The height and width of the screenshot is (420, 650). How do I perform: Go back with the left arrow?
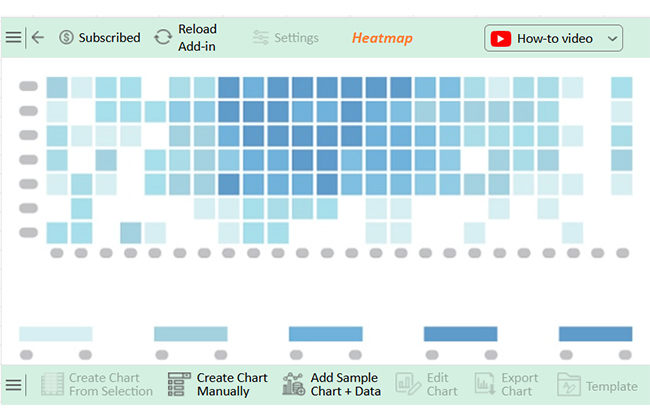pyautogui.click(x=38, y=38)
